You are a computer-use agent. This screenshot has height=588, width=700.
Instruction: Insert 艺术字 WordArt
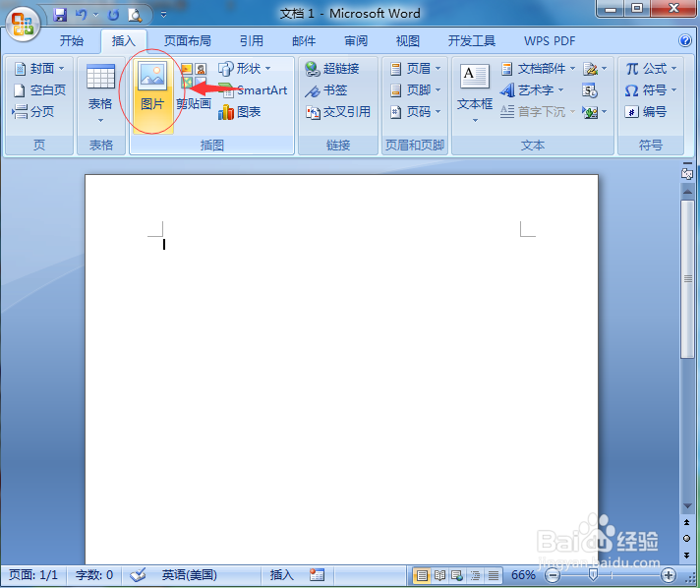[x=532, y=90]
